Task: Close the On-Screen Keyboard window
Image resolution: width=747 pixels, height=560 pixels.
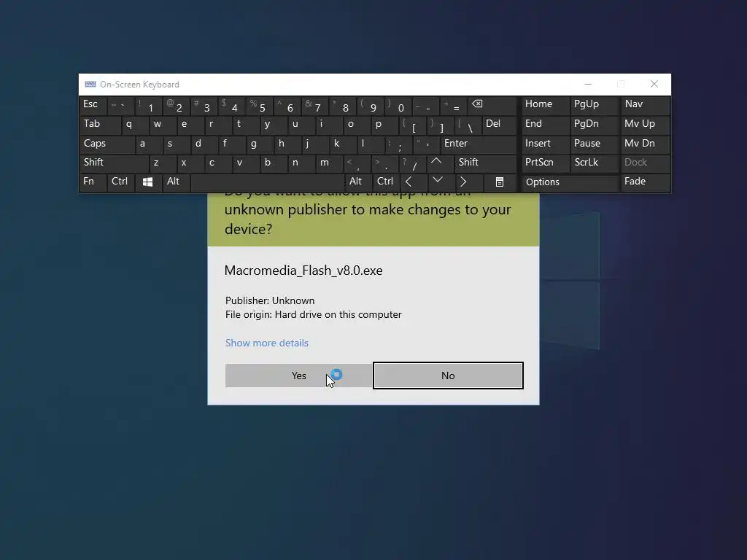Action: (654, 85)
